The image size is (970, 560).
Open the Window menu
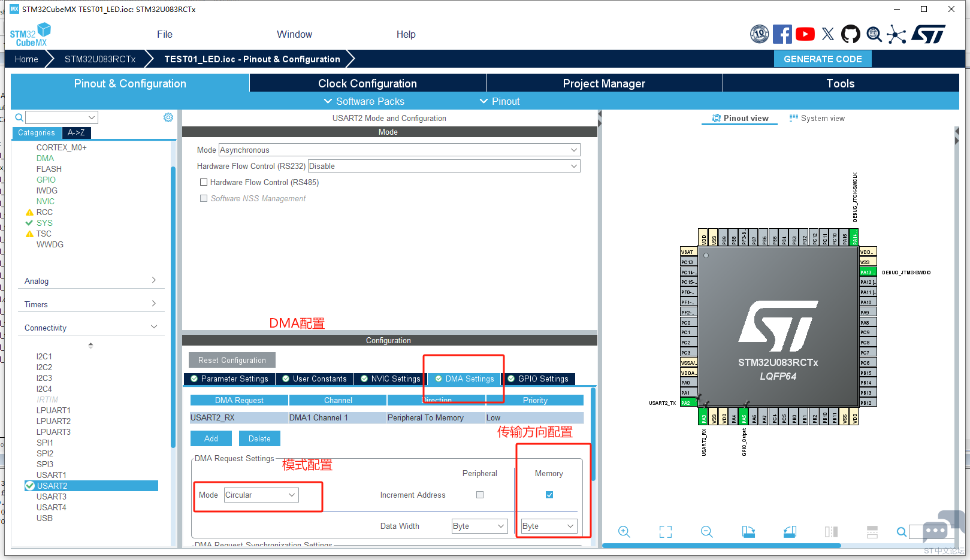point(294,34)
